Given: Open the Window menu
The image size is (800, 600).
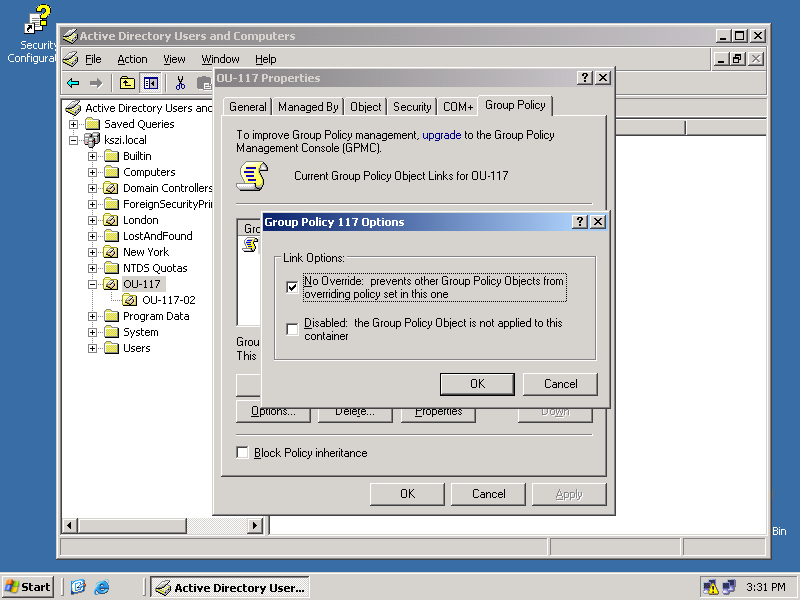Looking at the screenshot, I should [220, 59].
